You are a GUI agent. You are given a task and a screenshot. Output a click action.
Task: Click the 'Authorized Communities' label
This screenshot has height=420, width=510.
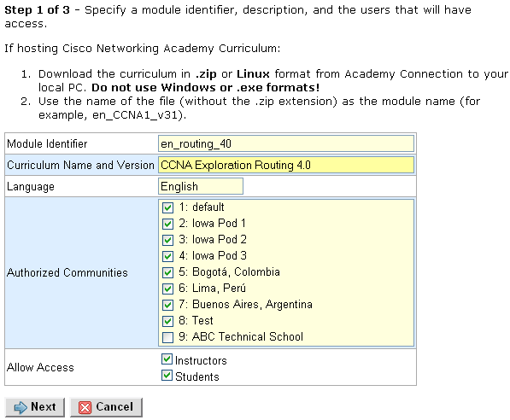tap(67, 272)
